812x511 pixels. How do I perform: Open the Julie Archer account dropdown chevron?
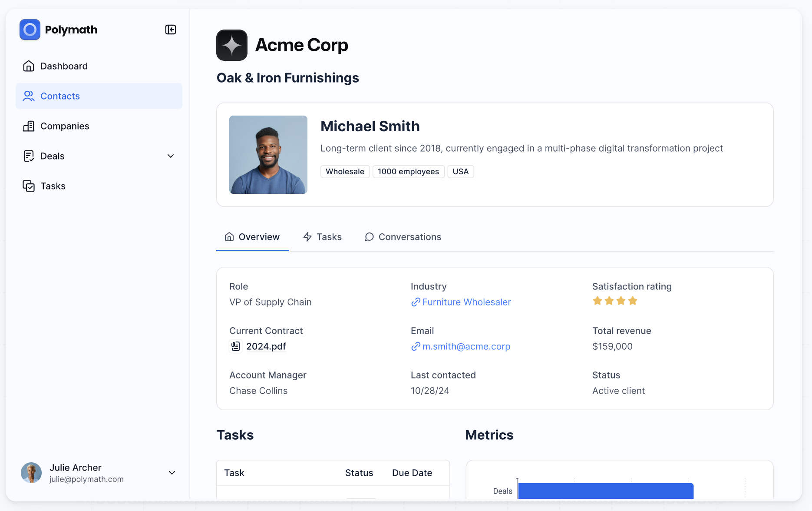point(172,473)
